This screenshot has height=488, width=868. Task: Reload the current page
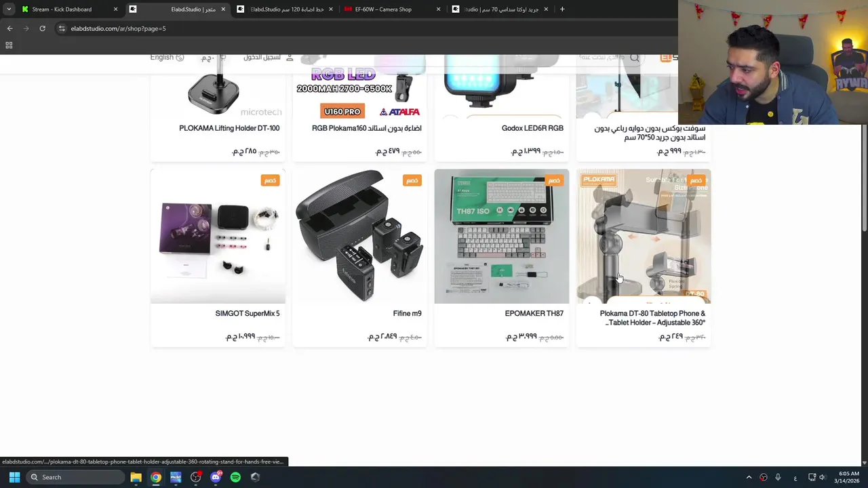coord(42,28)
